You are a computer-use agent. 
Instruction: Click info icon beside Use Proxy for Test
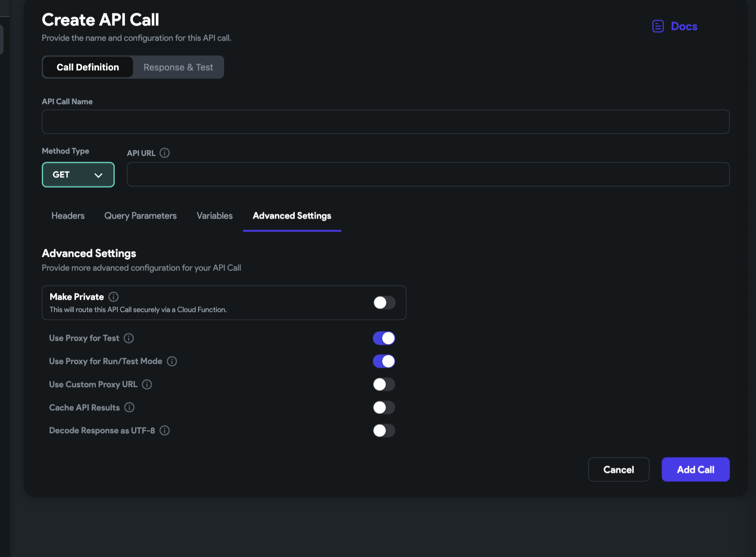pos(129,338)
